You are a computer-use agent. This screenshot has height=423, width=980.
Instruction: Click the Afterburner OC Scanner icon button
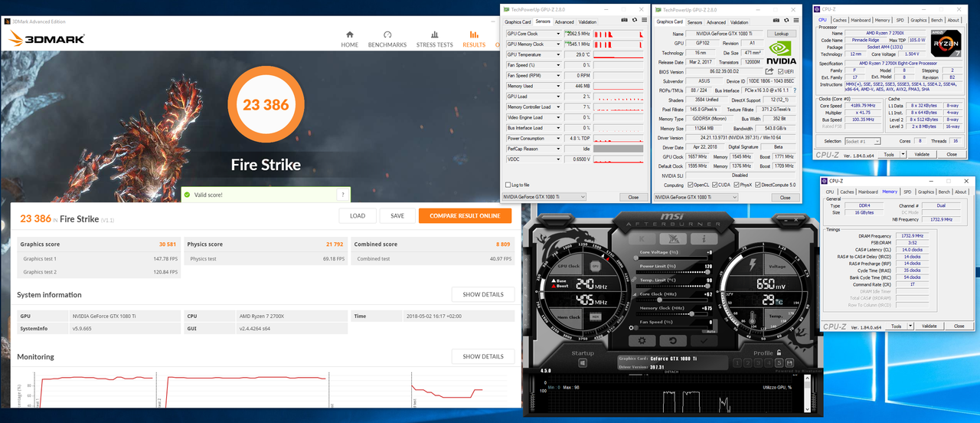[673, 239]
